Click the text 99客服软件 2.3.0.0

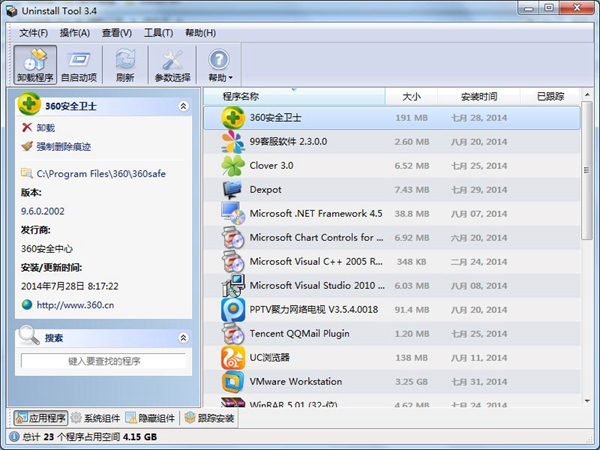point(288,142)
